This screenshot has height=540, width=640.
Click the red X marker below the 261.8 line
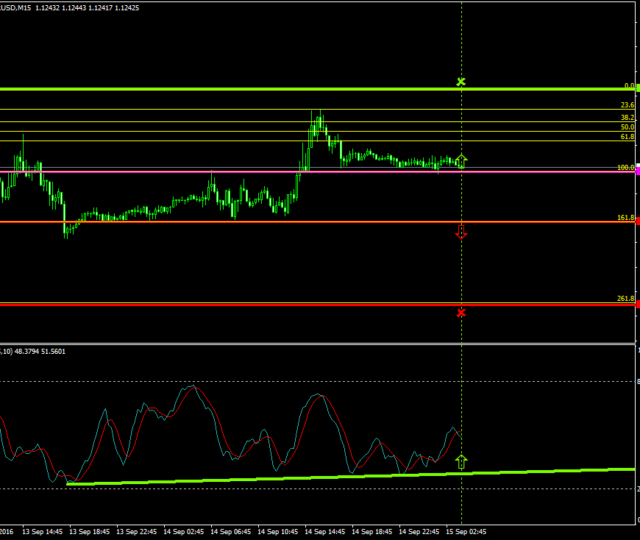pos(461,313)
